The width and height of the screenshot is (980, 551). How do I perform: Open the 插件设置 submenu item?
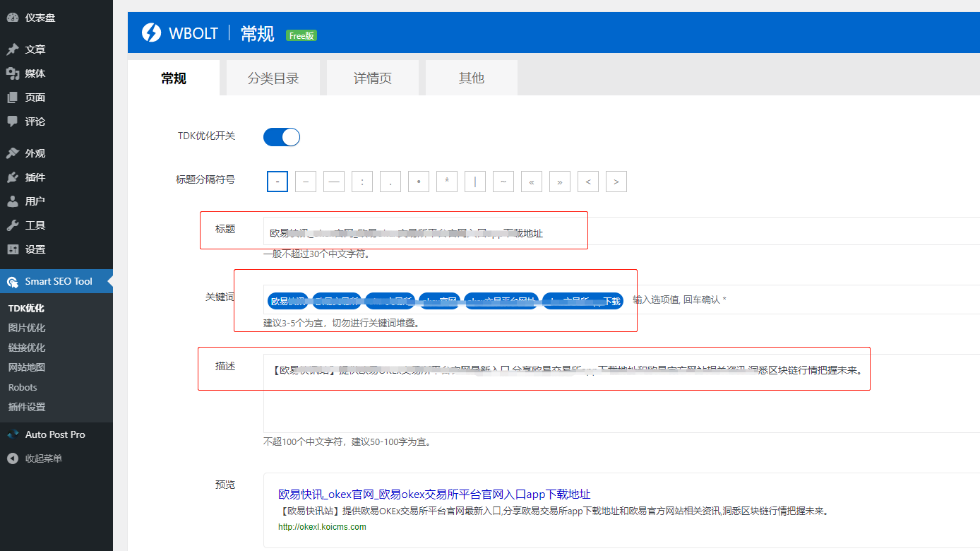click(x=26, y=407)
